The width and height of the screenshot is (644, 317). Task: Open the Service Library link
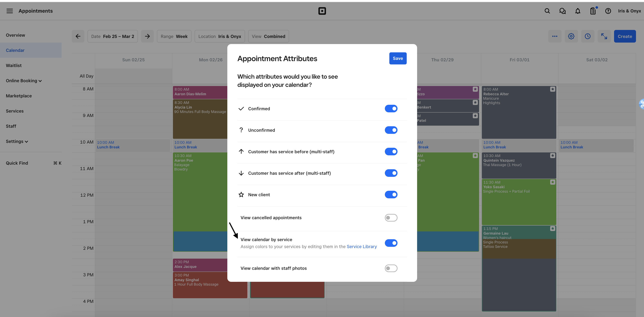[361, 247]
